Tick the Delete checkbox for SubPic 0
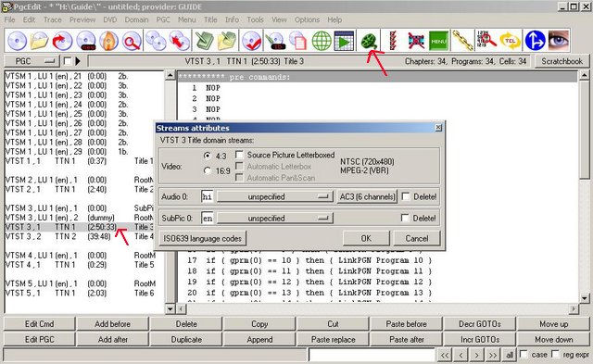The width and height of the screenshot is (593, 364). 405,218
